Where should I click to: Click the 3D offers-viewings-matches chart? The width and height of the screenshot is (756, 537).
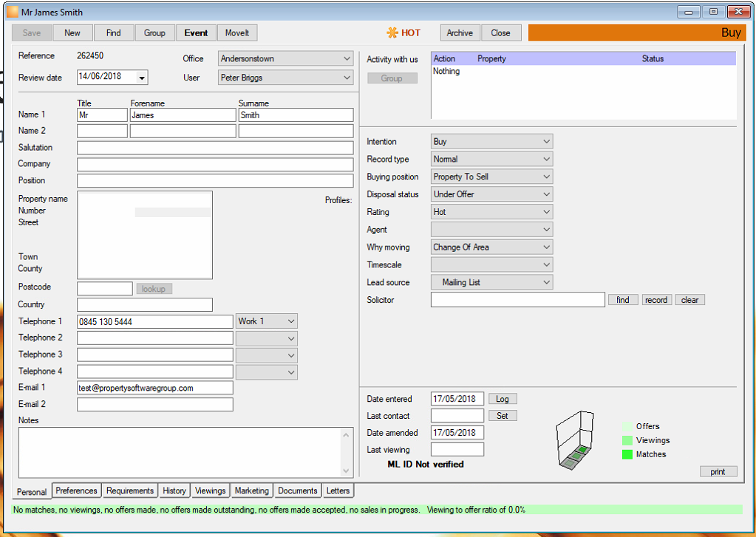[575, 440]
